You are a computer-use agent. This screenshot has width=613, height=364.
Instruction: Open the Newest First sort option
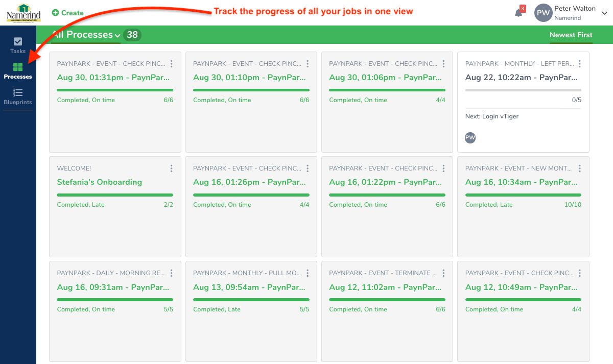point(571,35)
